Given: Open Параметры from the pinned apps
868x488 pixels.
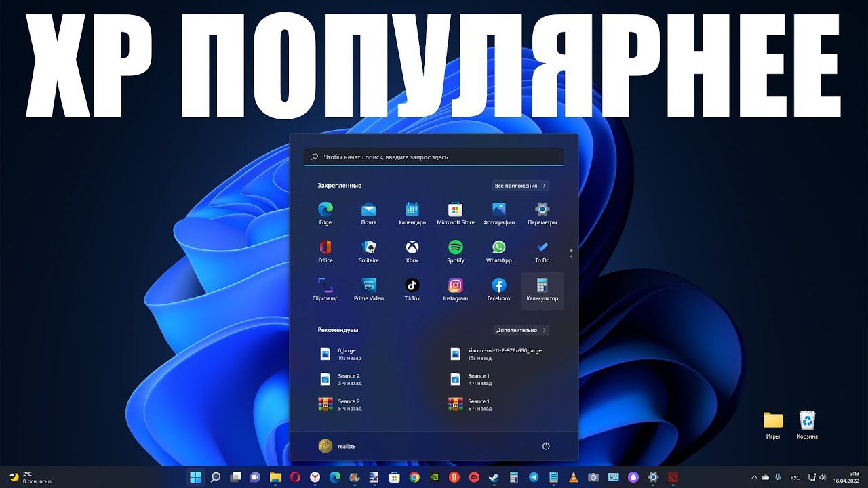Looking at the screenshot, I should (542, 213).
